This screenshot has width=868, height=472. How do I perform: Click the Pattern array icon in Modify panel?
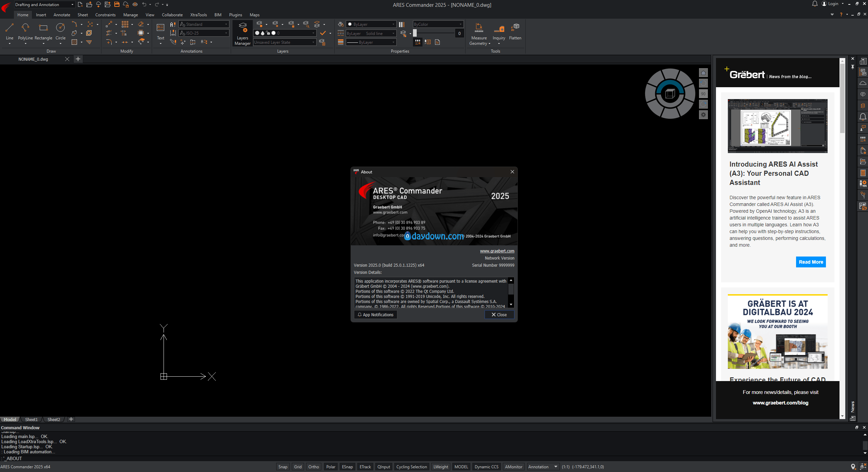tap(125, 24)
